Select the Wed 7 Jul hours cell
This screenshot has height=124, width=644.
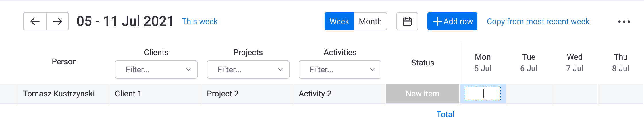[x=575, y=94]
